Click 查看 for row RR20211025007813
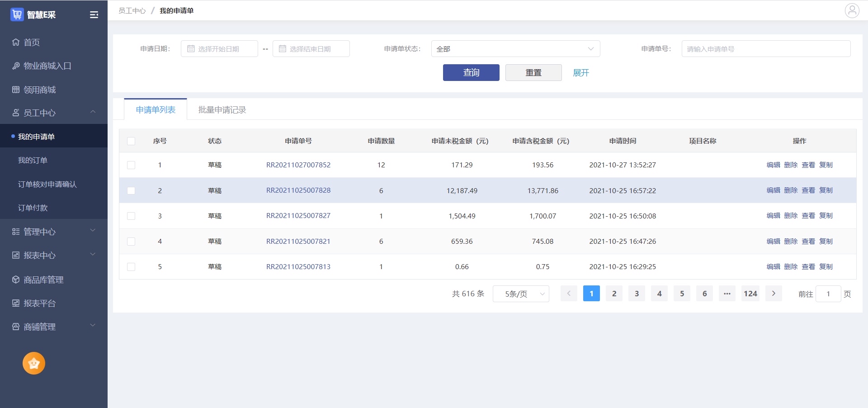 click(808, 267)
